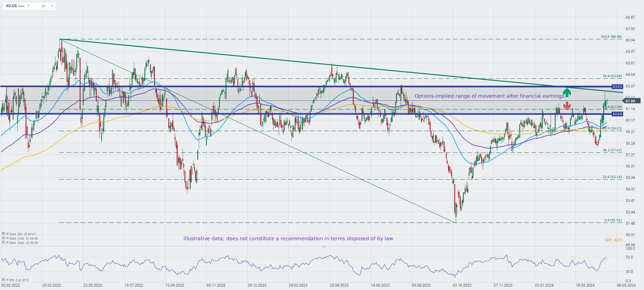Viewport: 644px width, 290px height.
Task: Click the 51.48 price on the scale
Action: coord(630,223)
